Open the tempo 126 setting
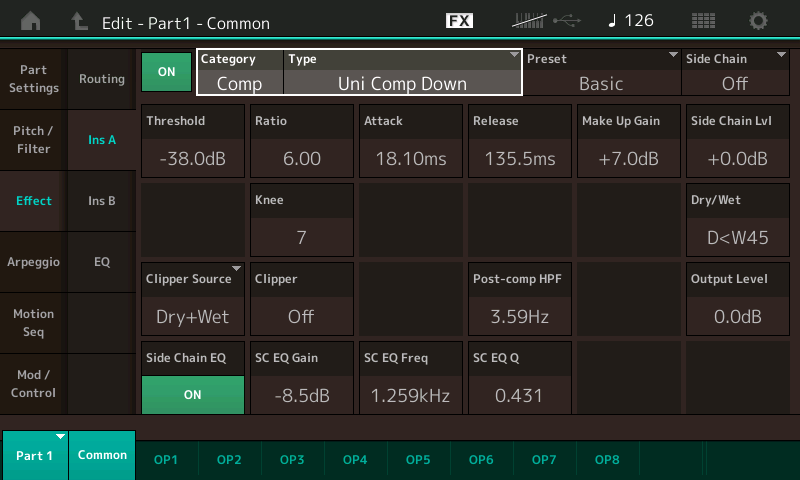This screenshot has height=480, width=800. (x=631, y=21)
